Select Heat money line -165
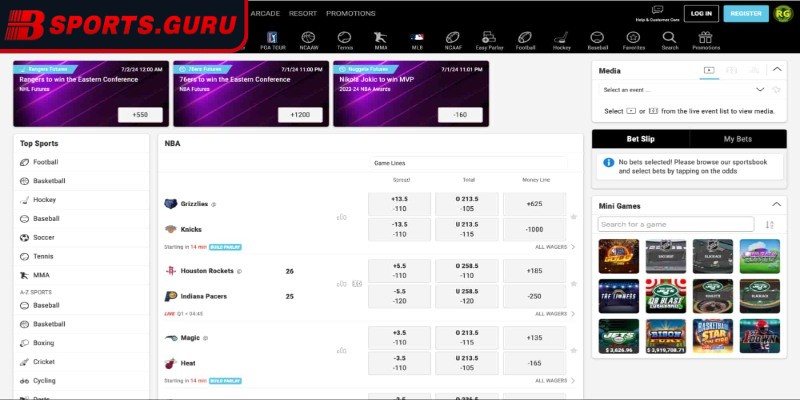800x400 pixels. [x=534, y=363]
